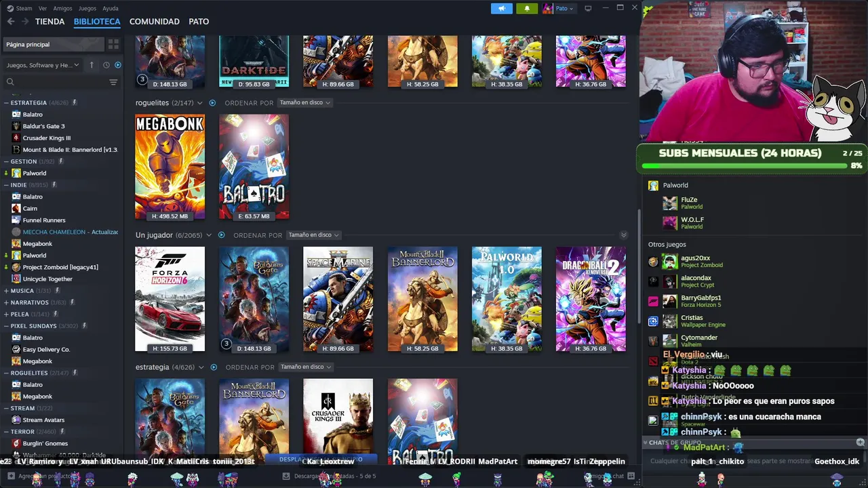Image resolution: width=868 pixels, height=488 pixels.
Task: Collapse the ESTRATEGIA collection in sidebar
Action: coord(6,103)
